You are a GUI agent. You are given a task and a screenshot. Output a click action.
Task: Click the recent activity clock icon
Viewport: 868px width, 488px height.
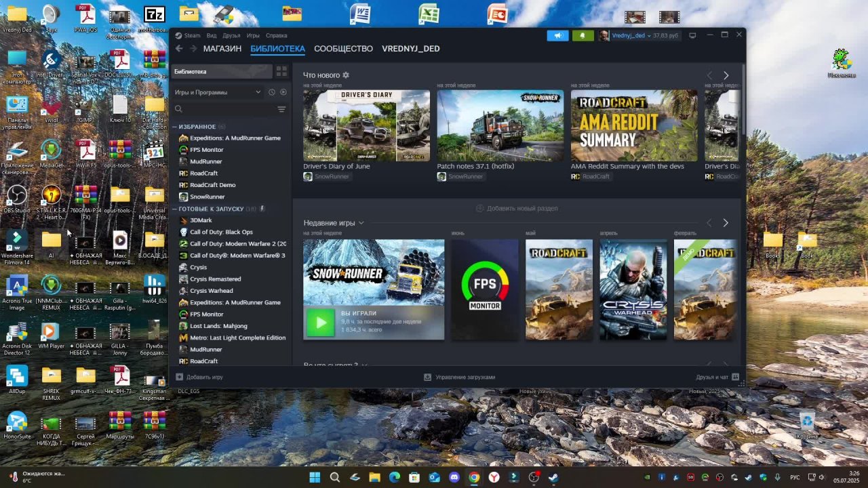click(x=272, y=92)
